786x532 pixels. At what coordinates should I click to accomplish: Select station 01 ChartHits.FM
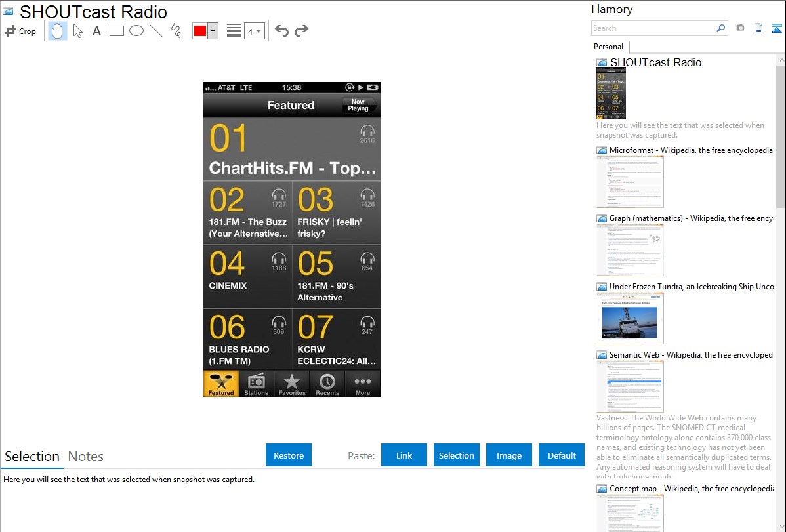pos(292,150)
